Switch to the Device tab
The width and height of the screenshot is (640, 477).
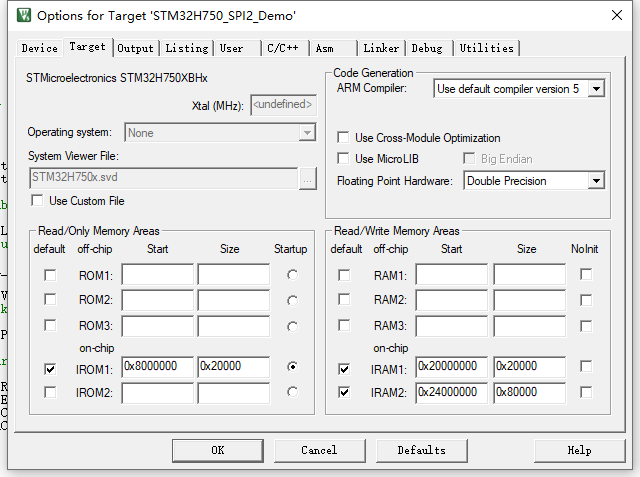40,48
